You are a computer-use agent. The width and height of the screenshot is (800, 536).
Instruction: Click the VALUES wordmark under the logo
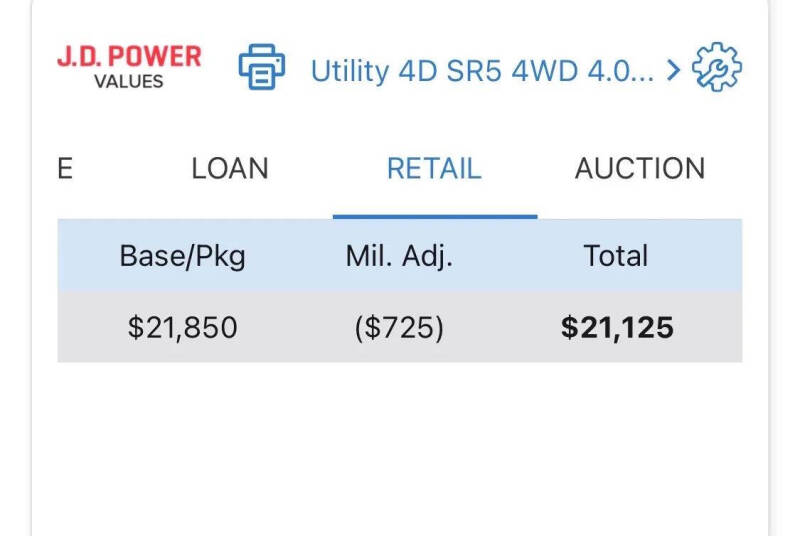coord(129,82)
